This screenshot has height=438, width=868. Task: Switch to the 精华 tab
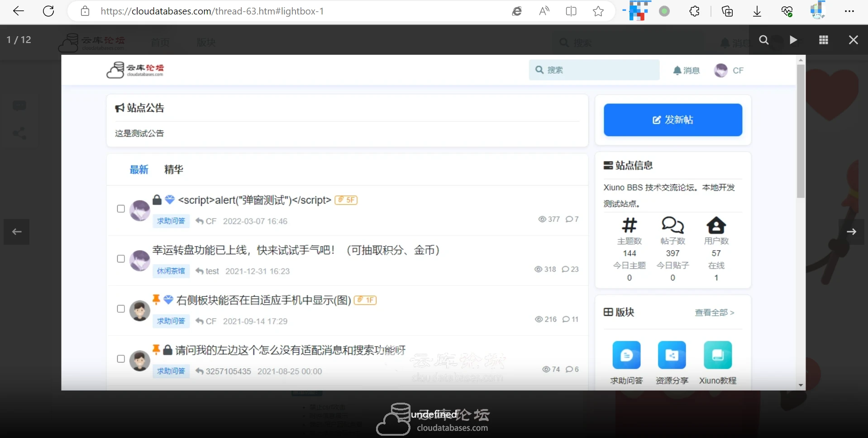click(174, 170)
